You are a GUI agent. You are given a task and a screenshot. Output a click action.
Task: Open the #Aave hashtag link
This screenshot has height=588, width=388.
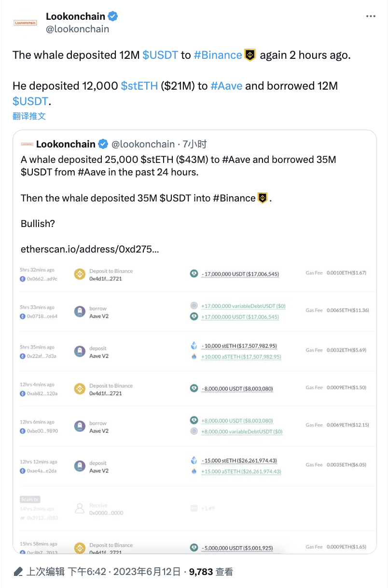[x=227, y=86]
